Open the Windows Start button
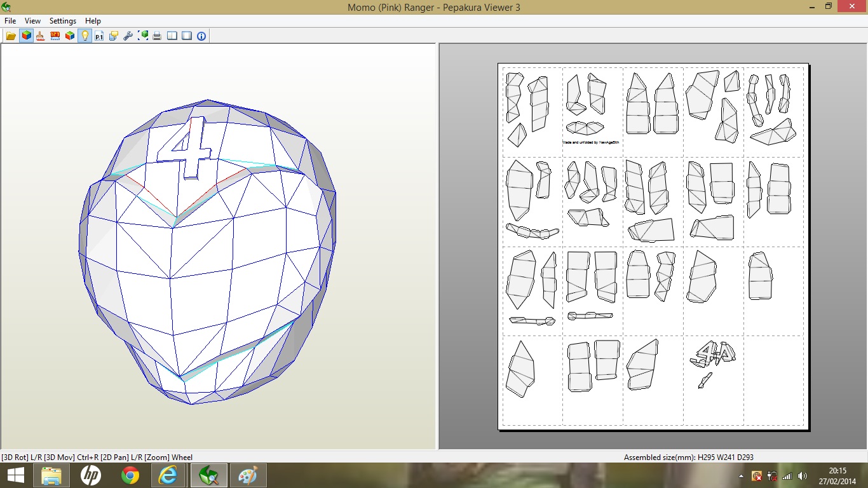 [x=15, y=475]
